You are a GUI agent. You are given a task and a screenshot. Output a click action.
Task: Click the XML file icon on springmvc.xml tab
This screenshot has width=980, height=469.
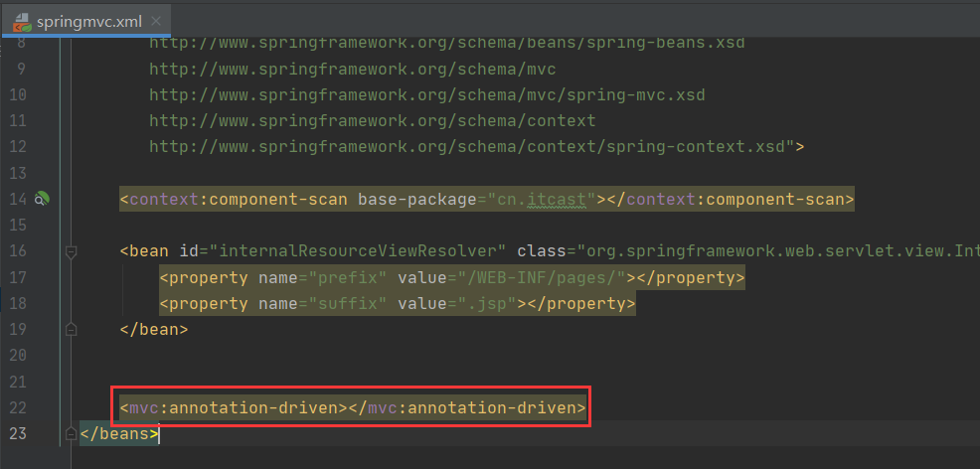pos(23,22)
